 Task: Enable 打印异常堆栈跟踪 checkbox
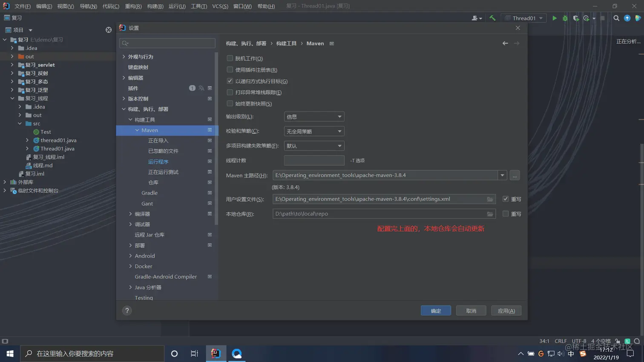[x=230, y=92]
